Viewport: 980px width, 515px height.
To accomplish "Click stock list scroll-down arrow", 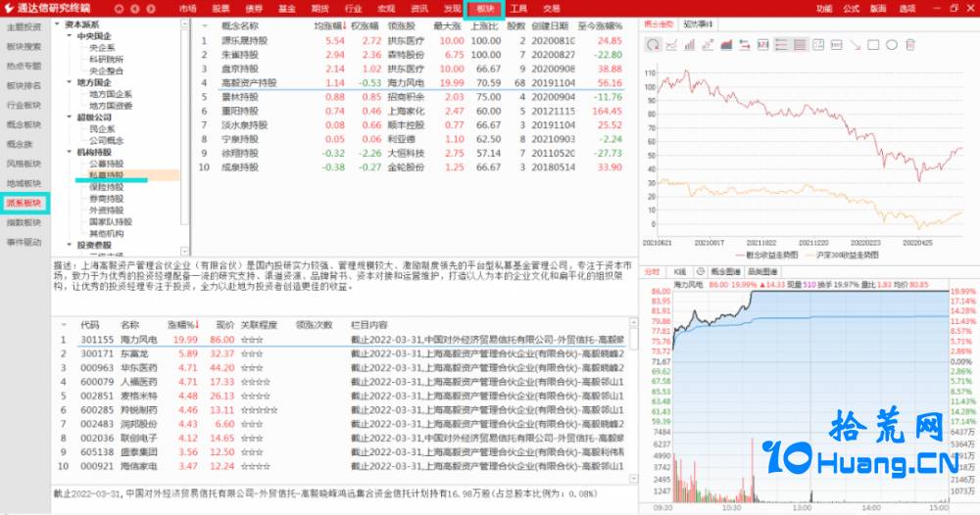I will (634, 479).
